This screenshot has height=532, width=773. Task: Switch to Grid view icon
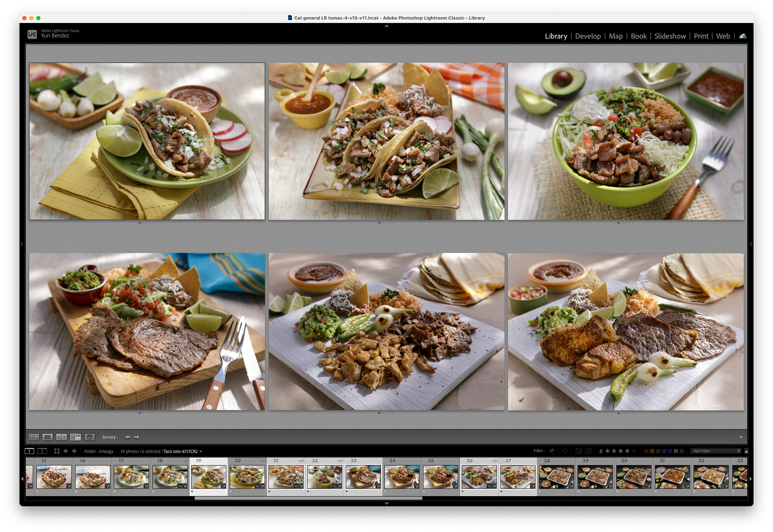34,437
